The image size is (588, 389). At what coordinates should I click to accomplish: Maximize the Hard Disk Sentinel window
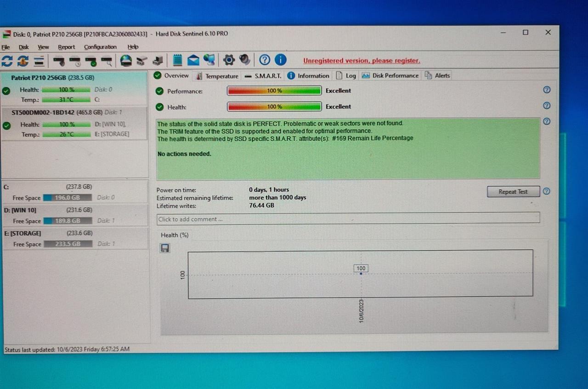point(526,32)
